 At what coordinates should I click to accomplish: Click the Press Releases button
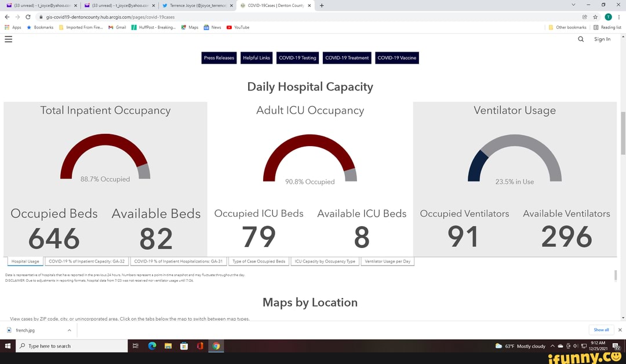219,58
